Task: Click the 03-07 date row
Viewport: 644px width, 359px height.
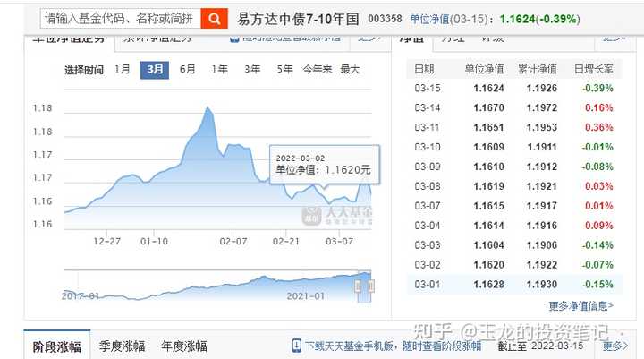Action: (513, 206)
